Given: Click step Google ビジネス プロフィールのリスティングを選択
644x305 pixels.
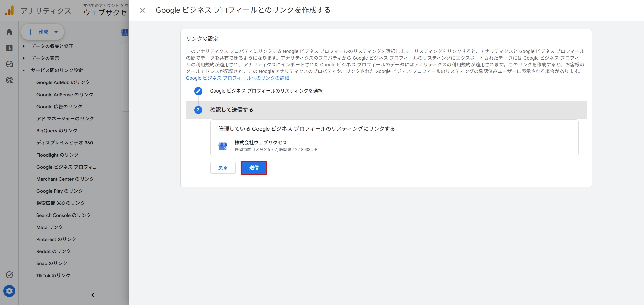Looking at the screenshot, I should (266, 91).
